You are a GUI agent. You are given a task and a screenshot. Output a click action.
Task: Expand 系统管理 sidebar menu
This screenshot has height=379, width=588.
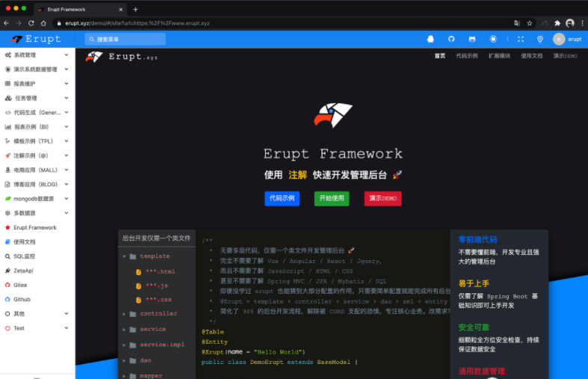pos(37,55)
